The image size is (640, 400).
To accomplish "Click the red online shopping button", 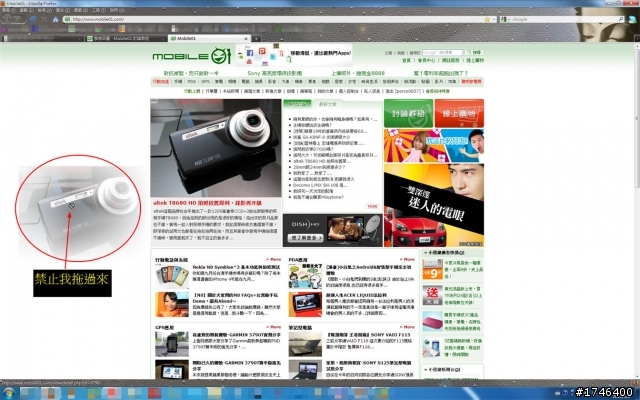I will pos(459,113).
